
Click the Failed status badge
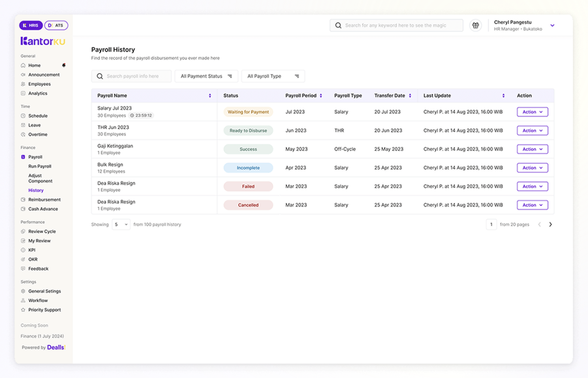248,186
